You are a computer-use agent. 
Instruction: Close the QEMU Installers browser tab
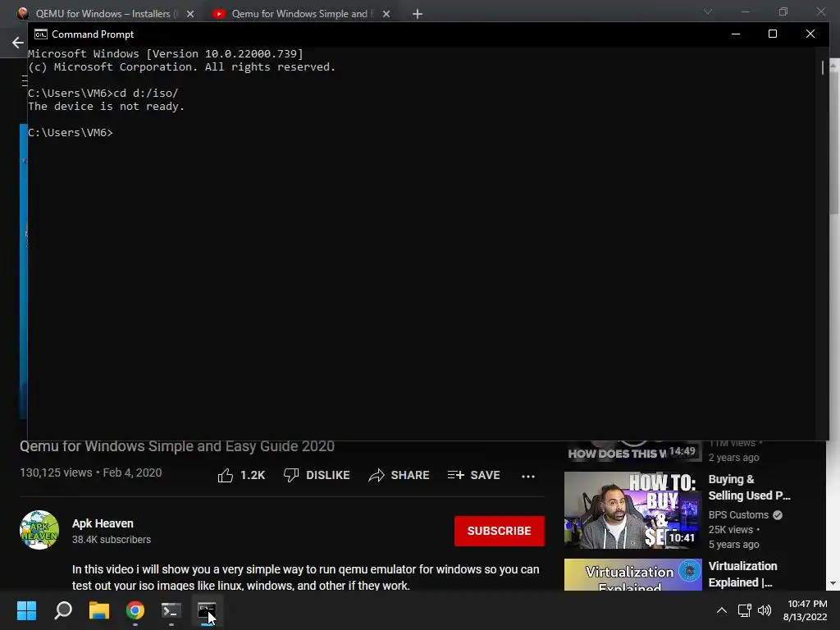[190, 14]
